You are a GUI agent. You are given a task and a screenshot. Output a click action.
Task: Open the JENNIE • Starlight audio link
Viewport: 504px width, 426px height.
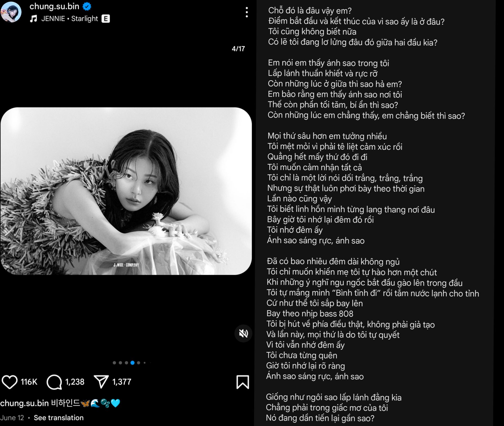pos(70,19)
